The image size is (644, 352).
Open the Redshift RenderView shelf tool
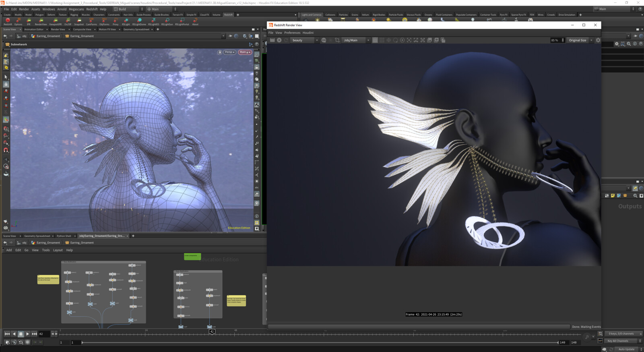pyautogui.click(x=41, y=21)
